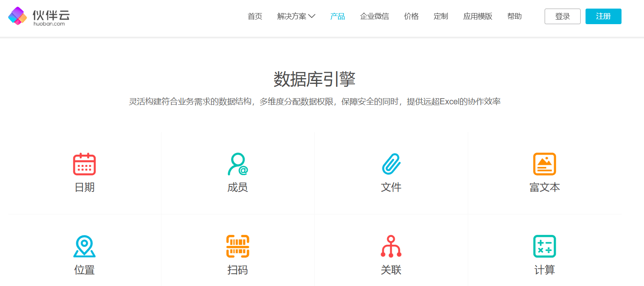Click the 位置 label text

pyautogui.click(x=85, y=270)
